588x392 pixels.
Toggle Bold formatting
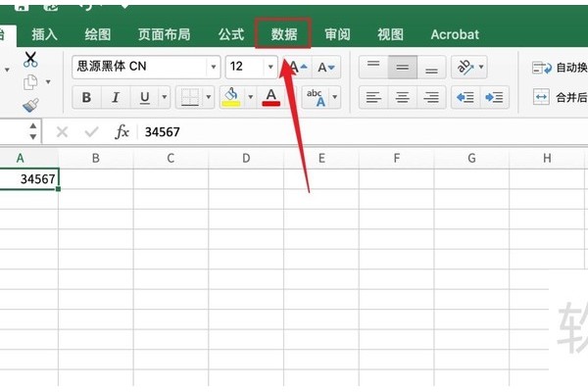pos(86,98)
